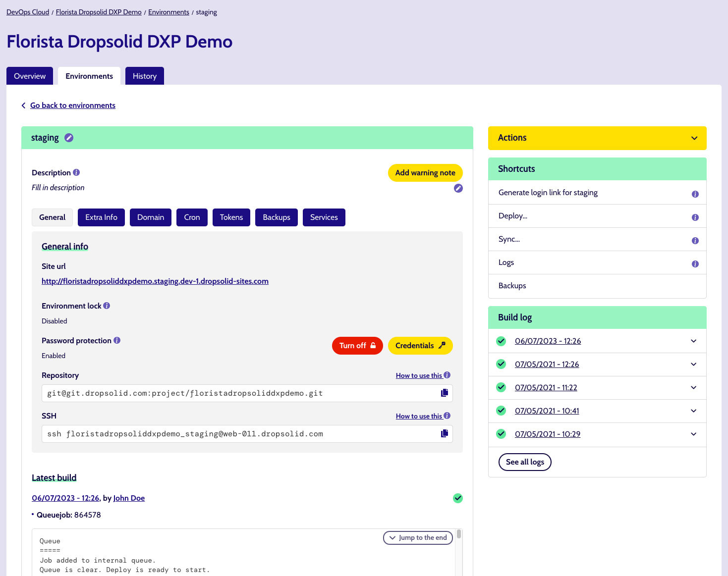
Task: Copy the Repository git URL
Action: [445, 393]
